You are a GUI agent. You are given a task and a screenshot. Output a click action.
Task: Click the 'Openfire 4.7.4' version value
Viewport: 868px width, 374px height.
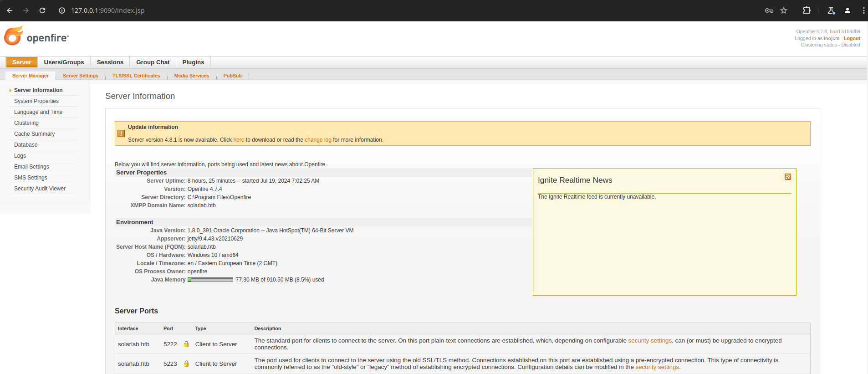point(205,189)
